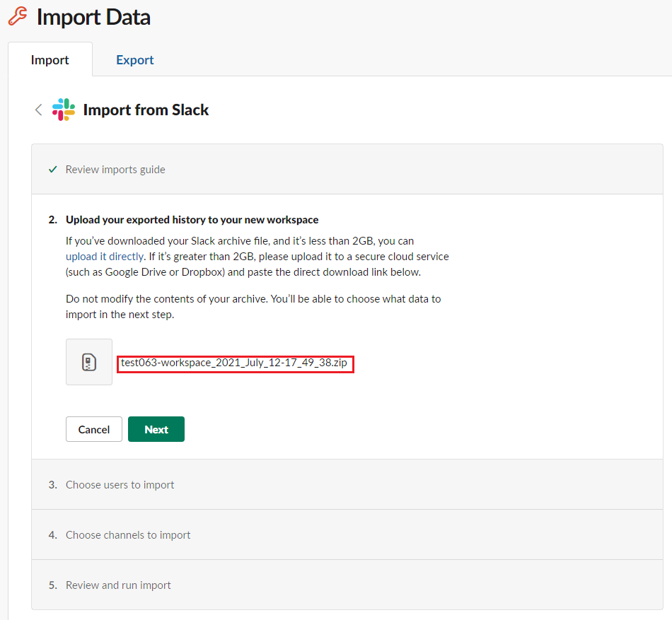The image size is (672, 620).
Task: Click the uploaded zip file name
Action: pos(234,363)
